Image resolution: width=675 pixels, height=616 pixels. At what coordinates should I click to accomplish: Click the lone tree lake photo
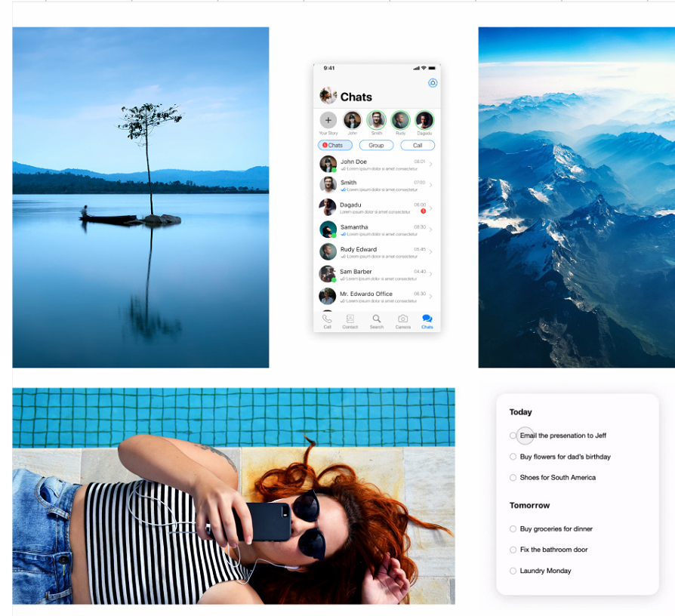[140, 198]
